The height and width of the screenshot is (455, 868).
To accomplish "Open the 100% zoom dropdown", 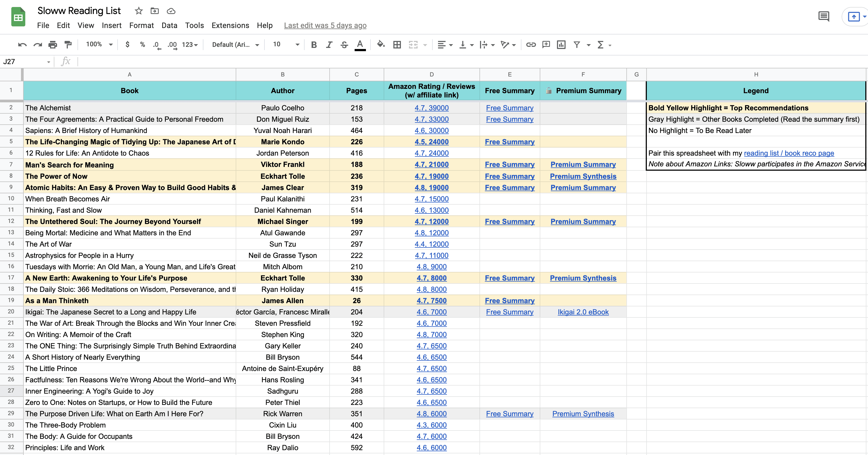I will click(x=99, y=44).
